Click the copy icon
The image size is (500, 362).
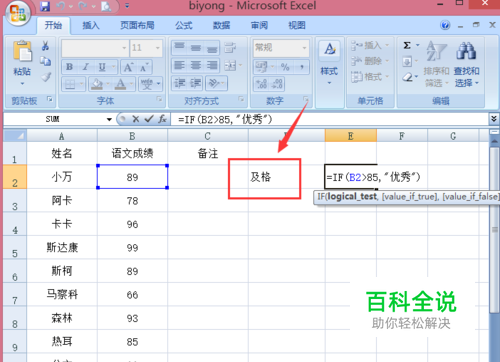[x=46, y=61]
